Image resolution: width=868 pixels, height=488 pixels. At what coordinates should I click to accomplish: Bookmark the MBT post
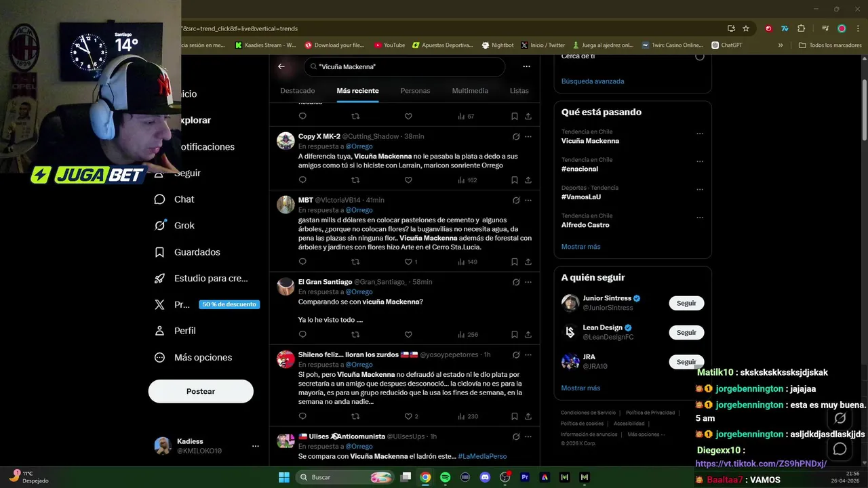(x=515, y=262)
